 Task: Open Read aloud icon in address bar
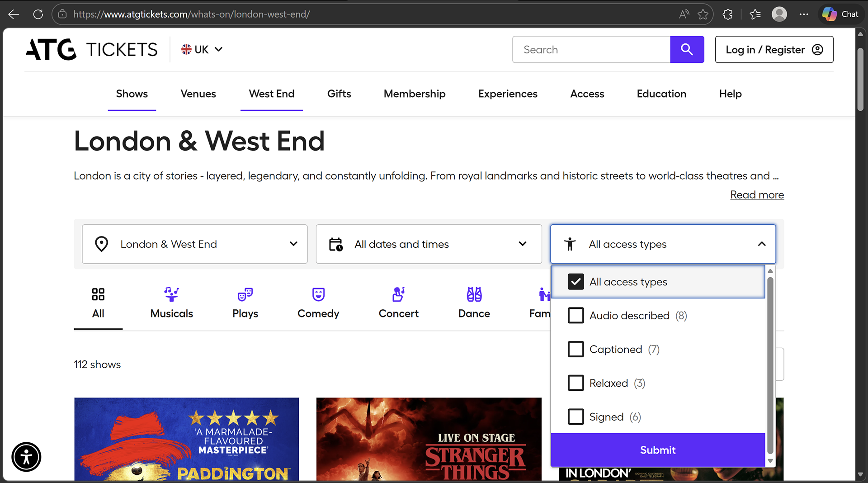684,14
